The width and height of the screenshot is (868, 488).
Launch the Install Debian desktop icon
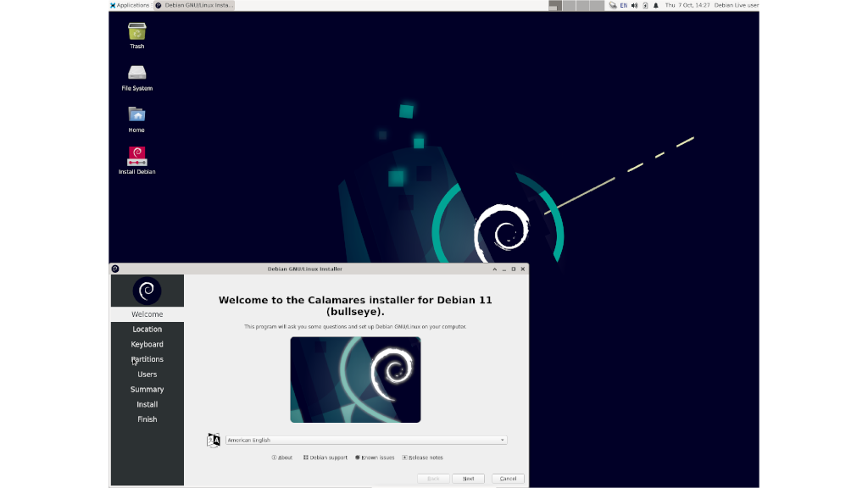tap(136, 160)
